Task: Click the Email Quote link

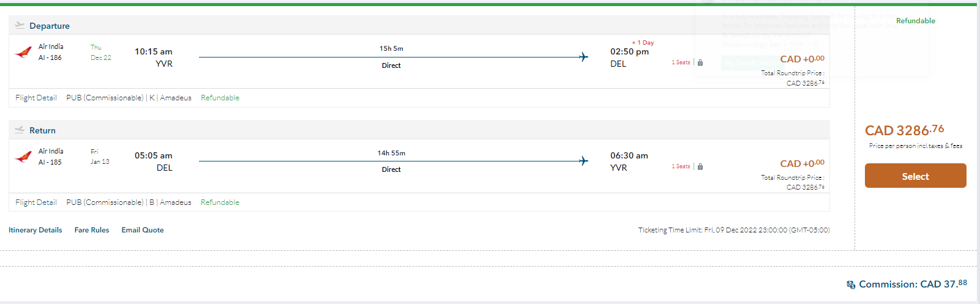Action: (143, 230)
